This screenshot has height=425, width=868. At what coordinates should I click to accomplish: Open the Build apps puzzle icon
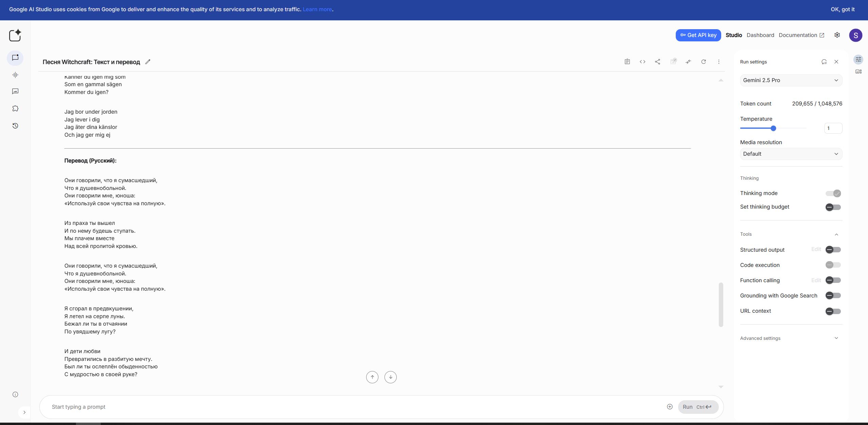click(x=15, y=109)
